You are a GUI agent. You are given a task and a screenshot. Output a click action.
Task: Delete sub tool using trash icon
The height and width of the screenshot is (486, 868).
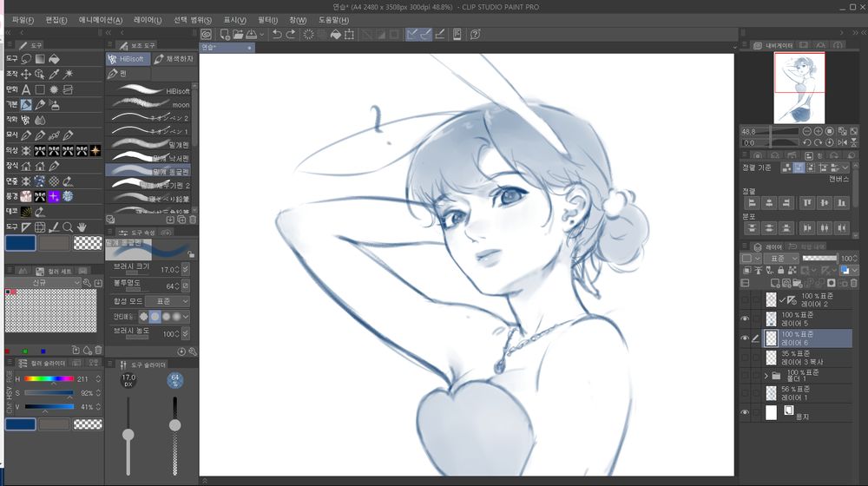tap(193, 220)
